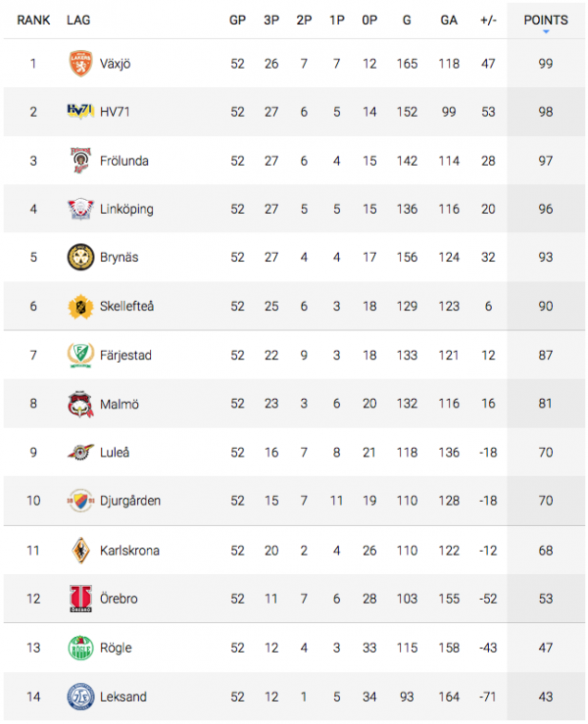Click the Växjö Lakers team logo

(x=80, y=64)
